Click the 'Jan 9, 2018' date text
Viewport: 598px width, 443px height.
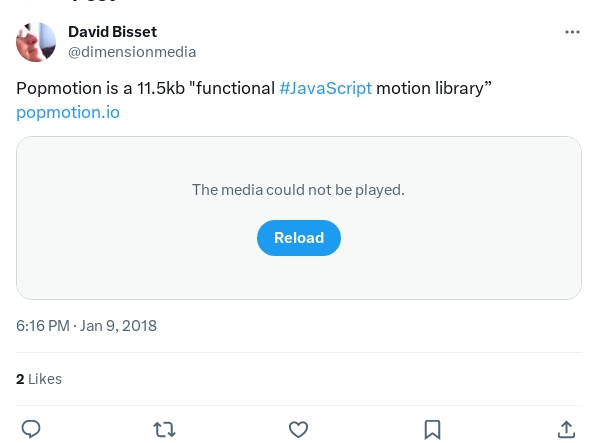118,326
